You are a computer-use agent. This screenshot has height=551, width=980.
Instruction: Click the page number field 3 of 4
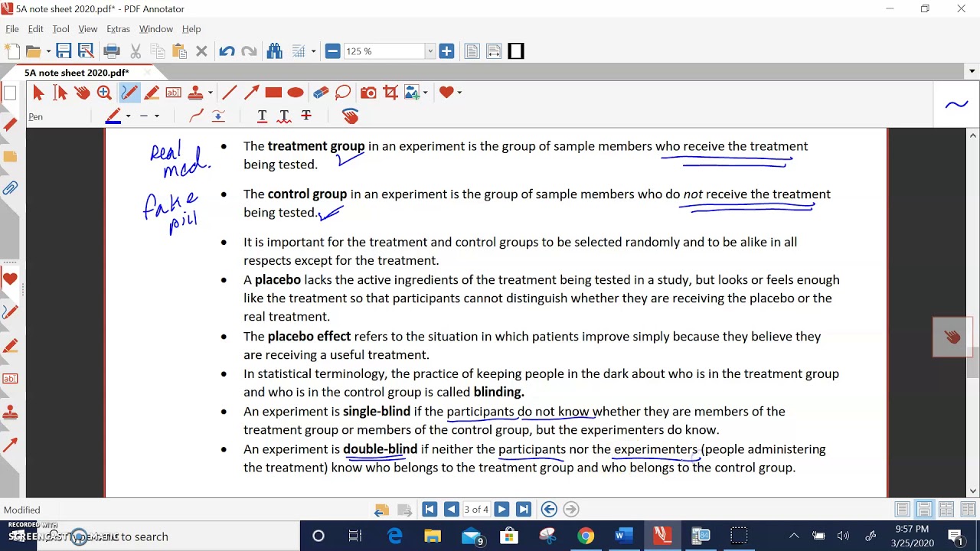(476, 510)
